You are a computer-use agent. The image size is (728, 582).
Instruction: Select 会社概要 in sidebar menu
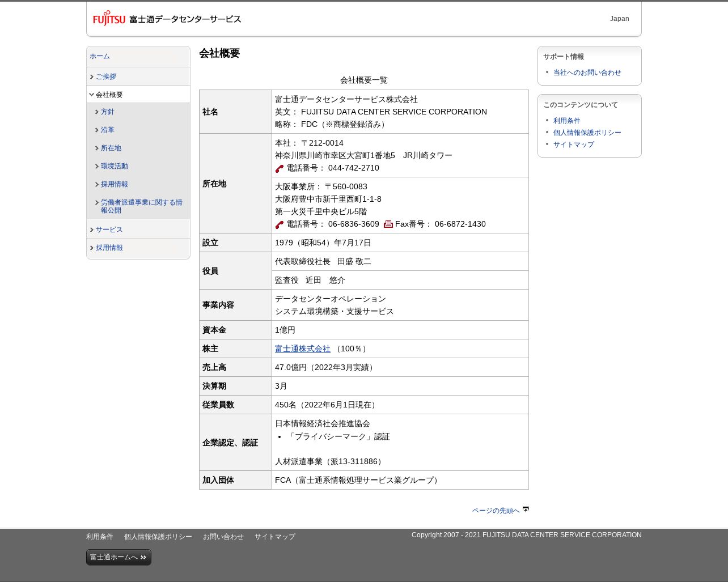(x=109, y=95)
